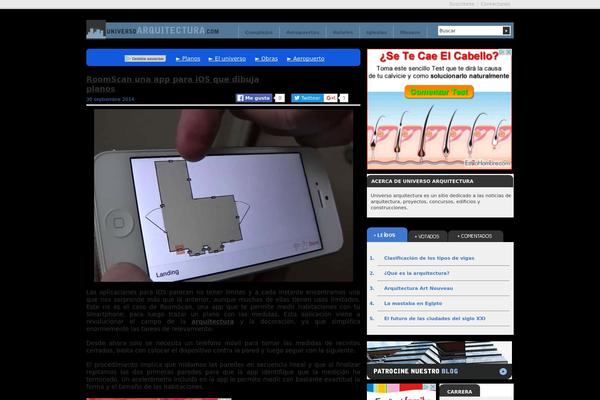Click the El universo link
The height and width of the screenshot is (400, 600).
tap(227, 59)
